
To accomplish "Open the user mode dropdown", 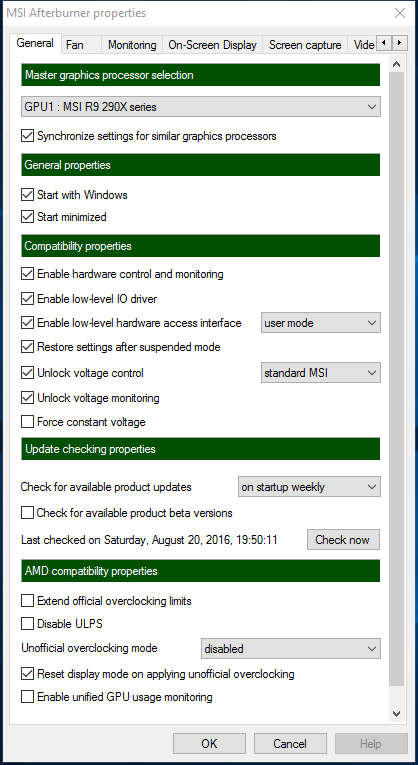I will (x=321, y=323).
